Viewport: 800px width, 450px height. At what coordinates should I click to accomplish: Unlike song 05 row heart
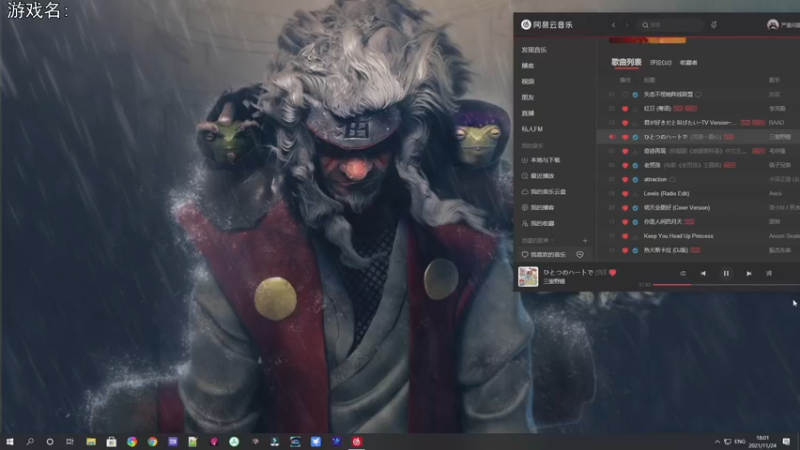625,152
